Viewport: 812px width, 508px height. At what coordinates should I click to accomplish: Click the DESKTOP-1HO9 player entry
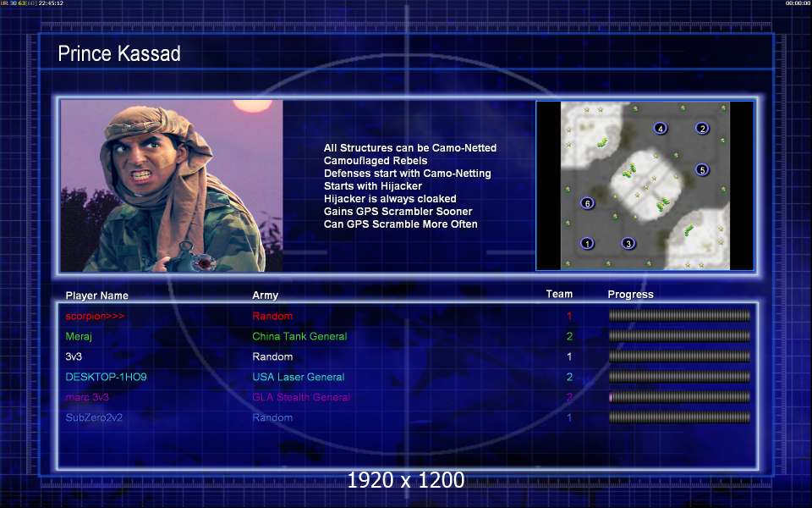click(x=107, y=377)
